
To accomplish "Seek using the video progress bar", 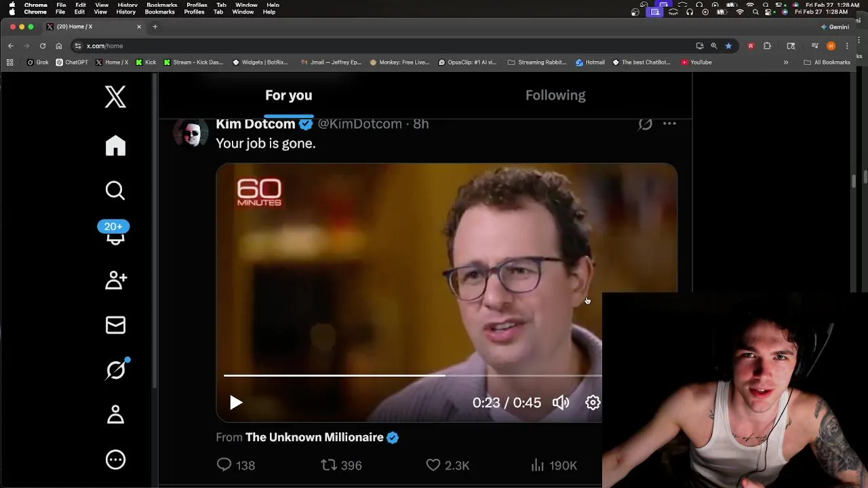I will pyautogui.click(x=412, y=375).
